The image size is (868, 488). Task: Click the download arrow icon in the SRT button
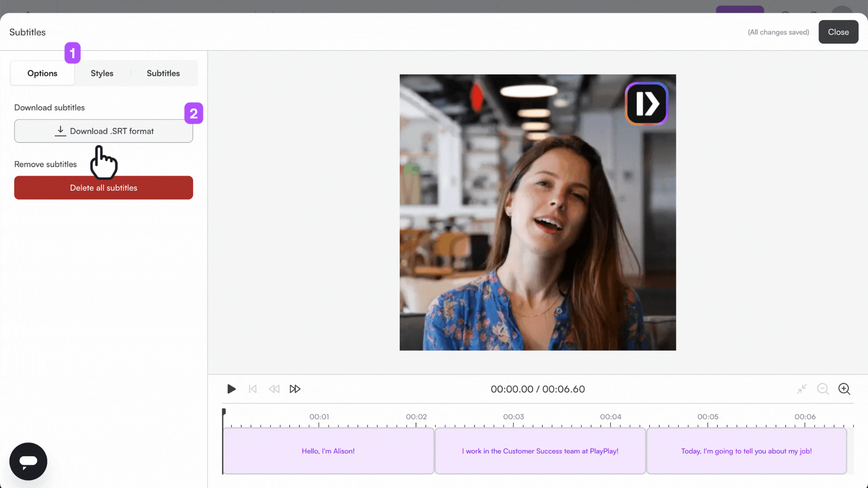point(60,131)
